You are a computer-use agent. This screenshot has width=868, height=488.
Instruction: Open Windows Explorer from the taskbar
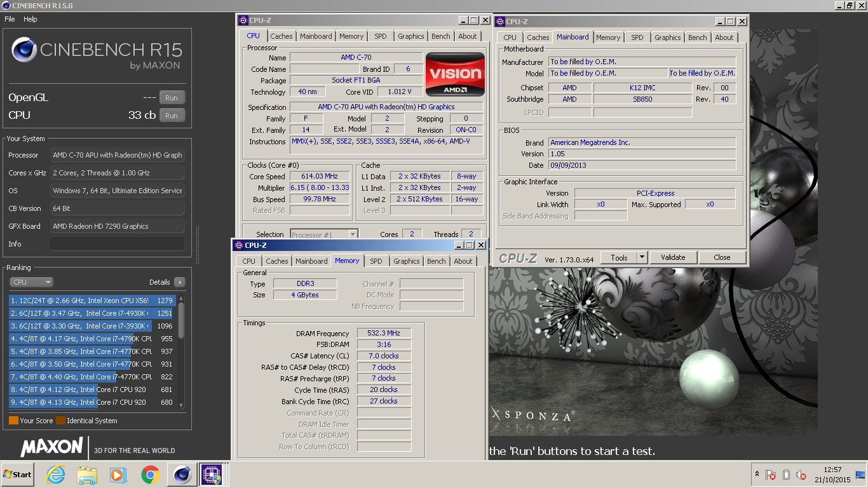pyautogui.click(x=87, y=475)
